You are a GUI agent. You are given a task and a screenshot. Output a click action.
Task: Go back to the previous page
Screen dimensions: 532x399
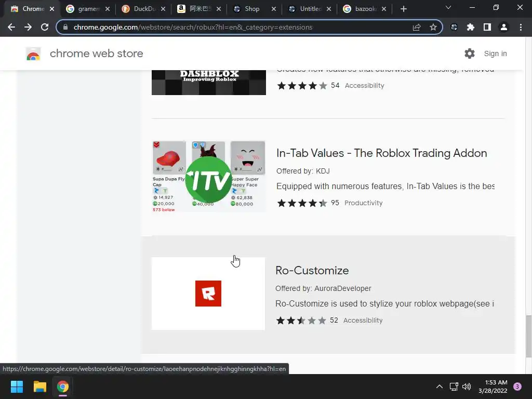coord(11,27)
